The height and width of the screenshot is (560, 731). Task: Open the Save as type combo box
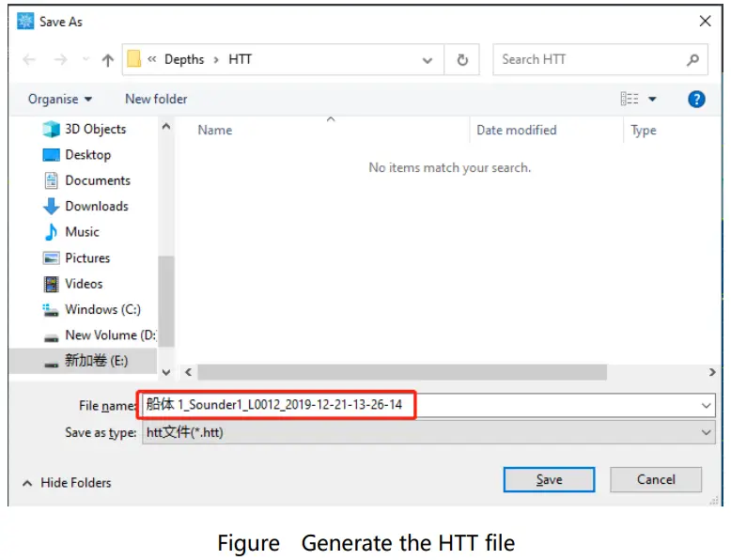[x=428, y=432]
